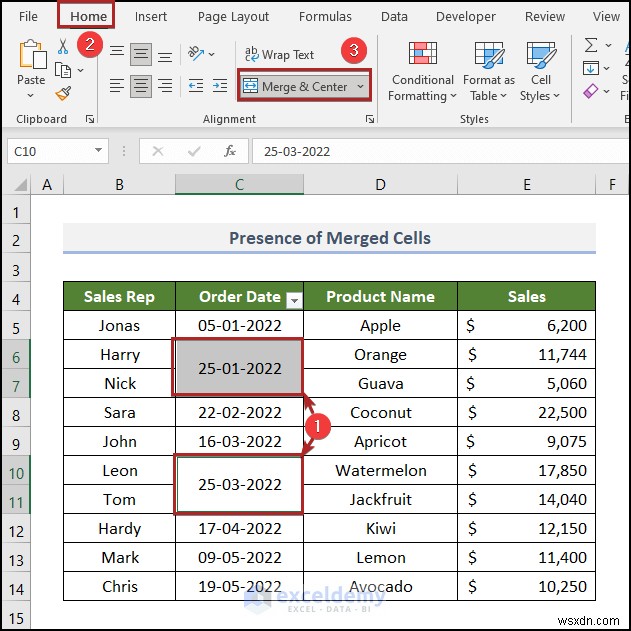Select row 8 header
Viewport: 631px width, 631px height.
tap(16, 414)
